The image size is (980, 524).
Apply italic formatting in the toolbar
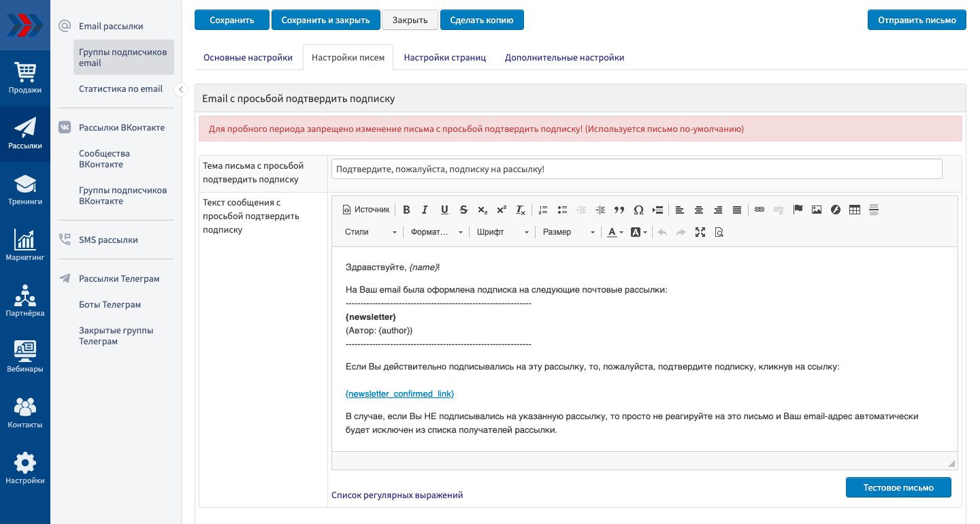pos(425,210)
